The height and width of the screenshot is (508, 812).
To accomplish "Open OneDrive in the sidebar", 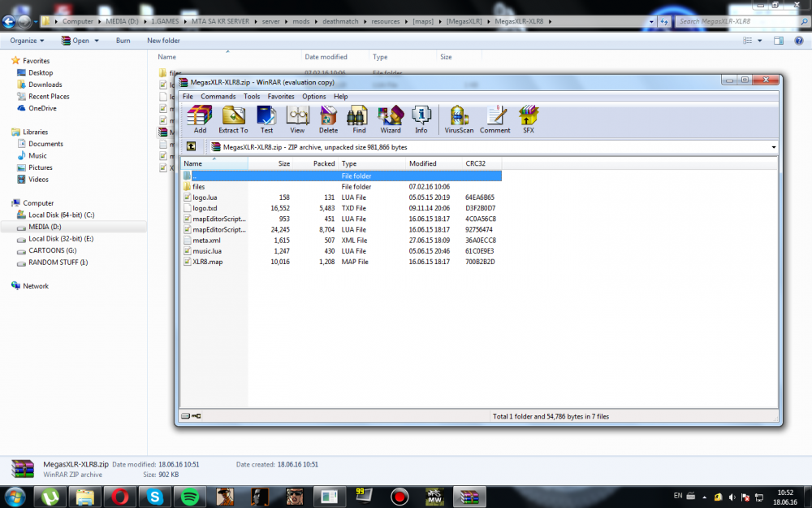I will pyautogui.click(x=42, y=108).
